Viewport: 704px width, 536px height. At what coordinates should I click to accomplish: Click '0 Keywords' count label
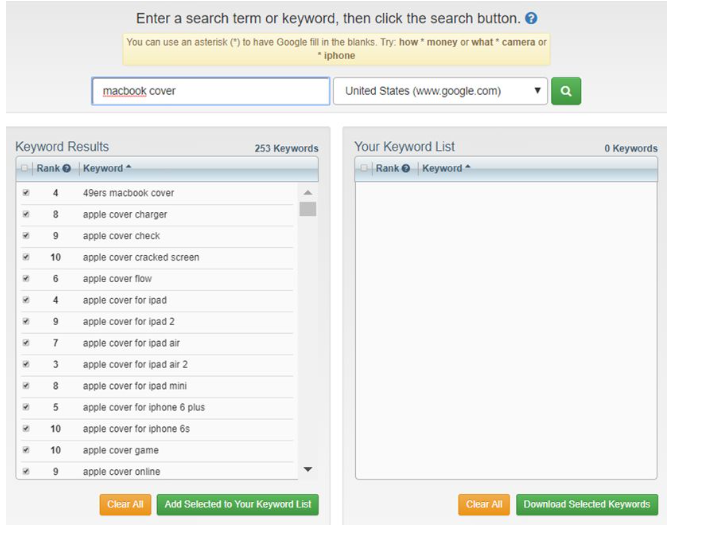631,149
